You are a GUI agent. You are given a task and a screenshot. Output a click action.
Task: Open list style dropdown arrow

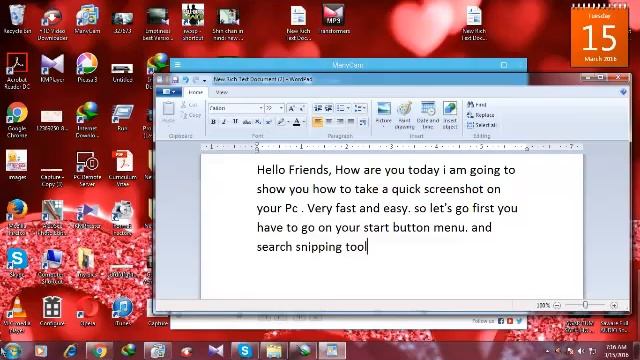click(348, 108)
